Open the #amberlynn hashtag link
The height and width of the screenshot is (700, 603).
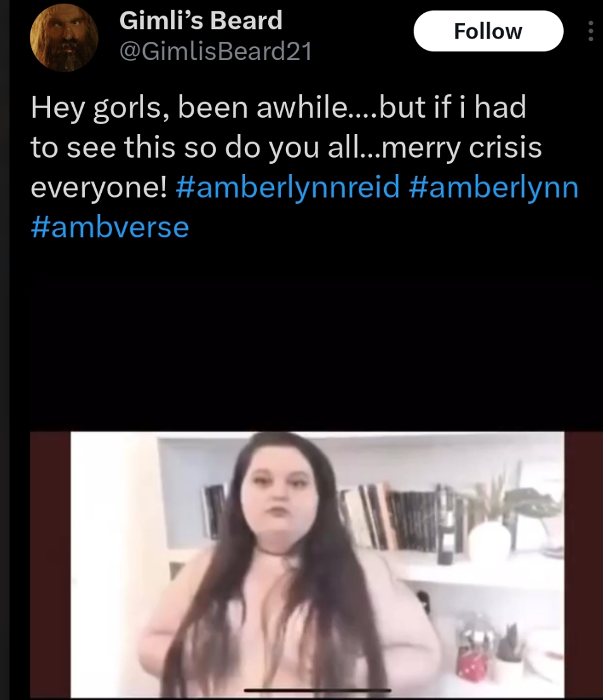point(493,187)
